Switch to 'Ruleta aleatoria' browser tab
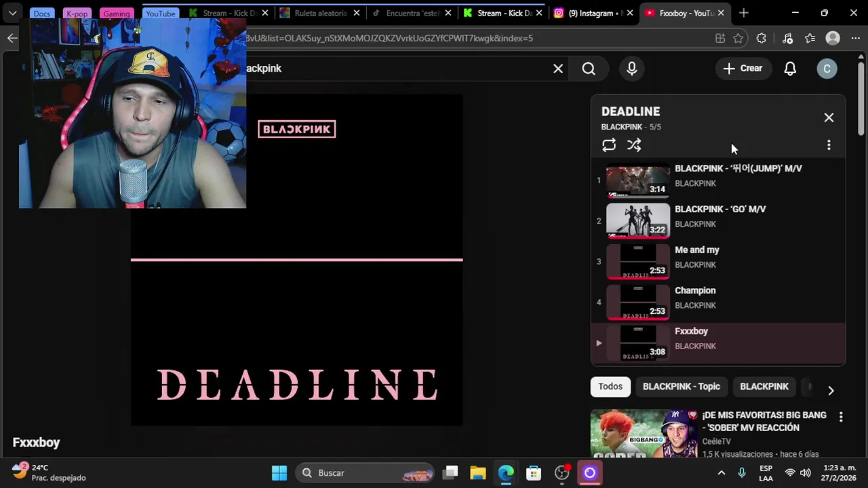 click(x=320, y=13)
